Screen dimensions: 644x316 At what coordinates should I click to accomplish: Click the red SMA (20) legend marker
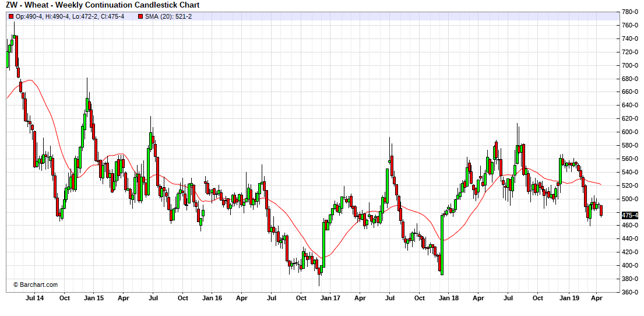(x=140, y=16)
